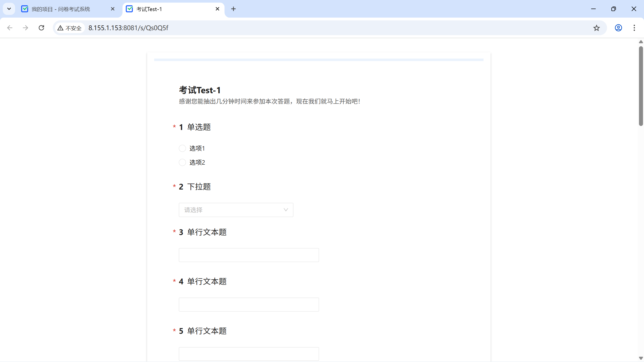
Task: Click the new tab plus icon
Action: tap(233, 9)
